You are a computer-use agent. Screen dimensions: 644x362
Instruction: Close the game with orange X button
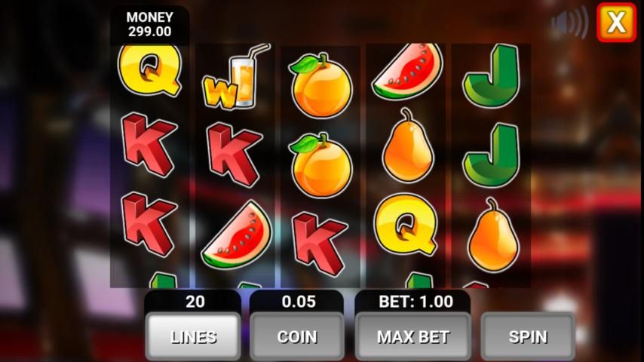point(617,22)
